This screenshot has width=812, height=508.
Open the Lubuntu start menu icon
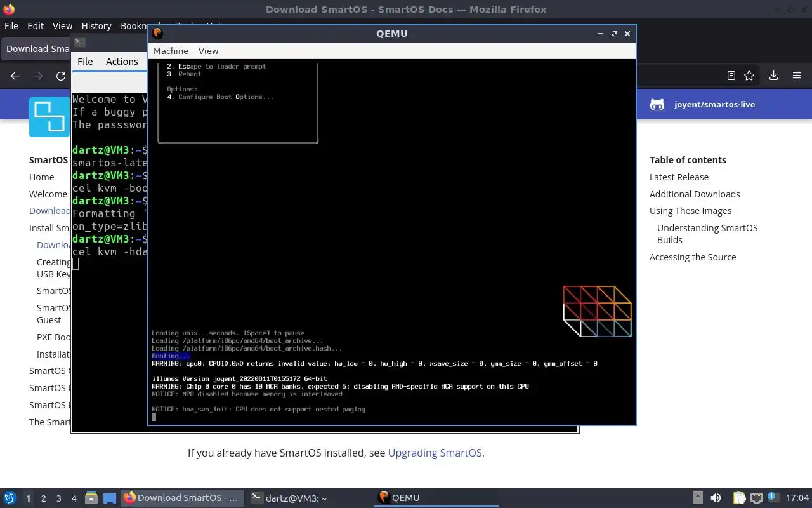tap(10, 498)
